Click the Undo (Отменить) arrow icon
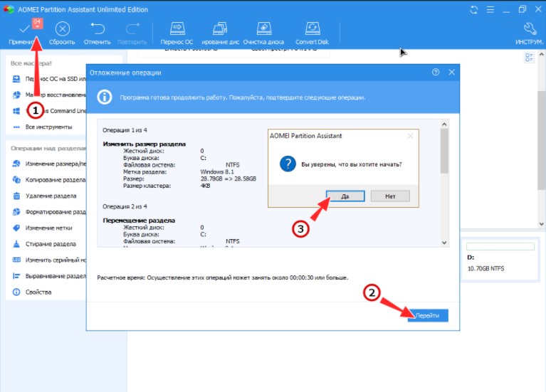Screen dimensions: 546x392 coord(98,29)
